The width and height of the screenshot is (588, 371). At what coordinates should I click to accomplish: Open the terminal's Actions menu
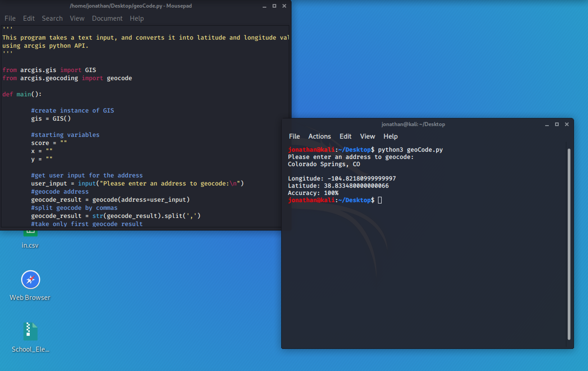[319, 136]
